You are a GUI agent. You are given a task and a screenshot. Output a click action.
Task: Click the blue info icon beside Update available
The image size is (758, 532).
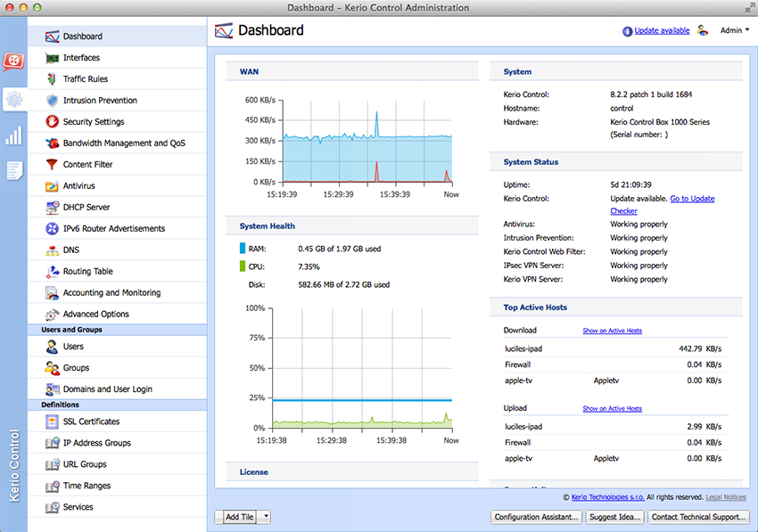627,31
